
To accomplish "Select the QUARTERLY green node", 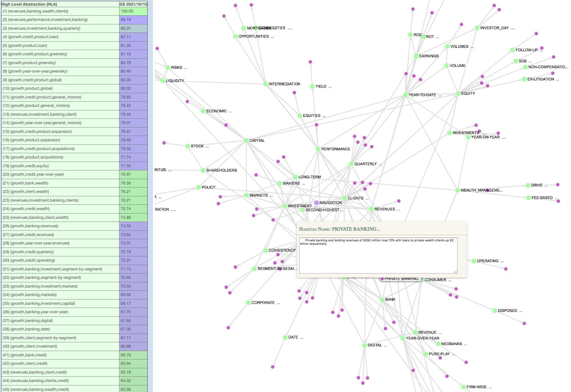I will (351, 164).
